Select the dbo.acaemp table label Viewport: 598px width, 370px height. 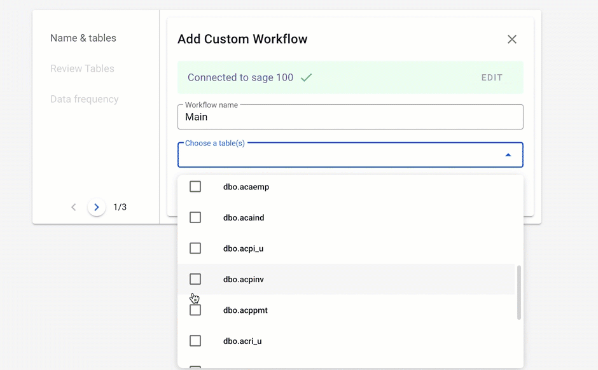246,187
